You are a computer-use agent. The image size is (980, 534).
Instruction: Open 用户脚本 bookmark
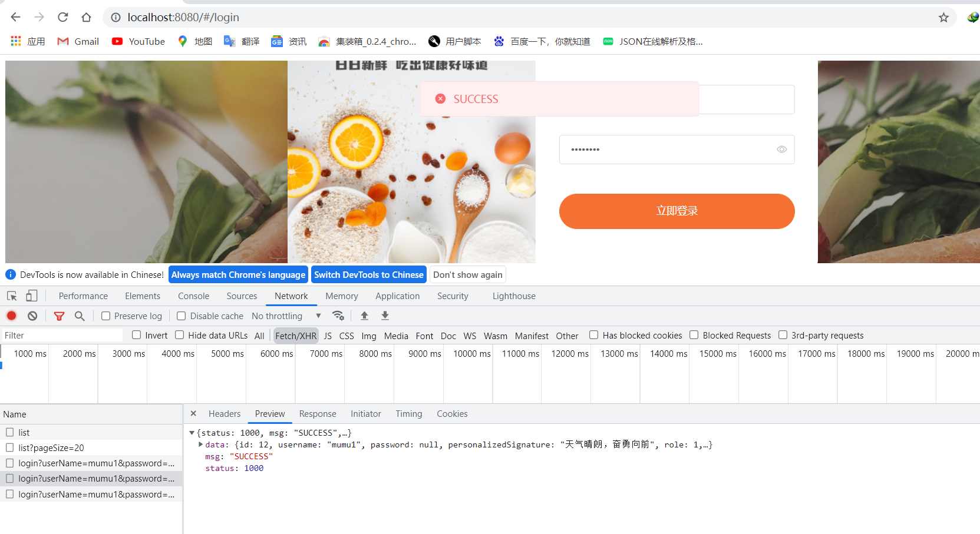(454, 41)
